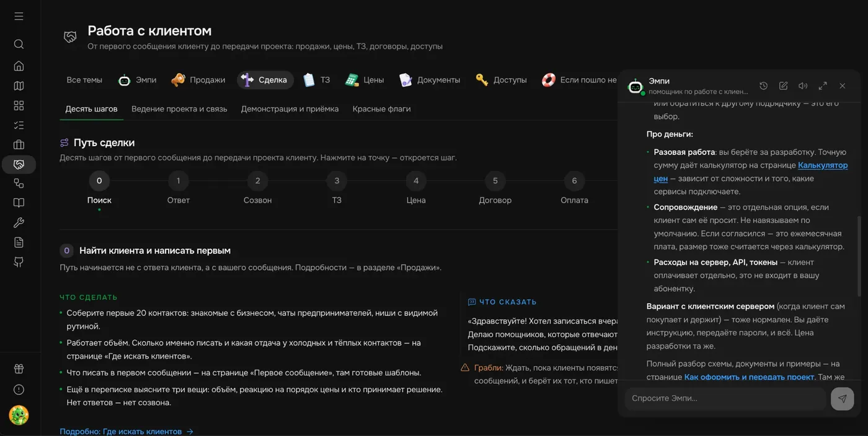Close the Эмпи assistant panel

click(843, 86)
